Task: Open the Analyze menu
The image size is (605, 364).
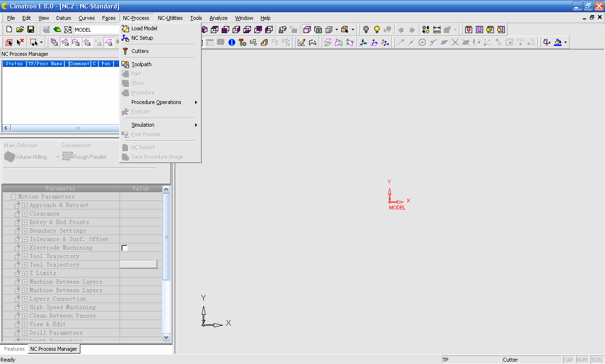Action: click(x=218, y=18)
